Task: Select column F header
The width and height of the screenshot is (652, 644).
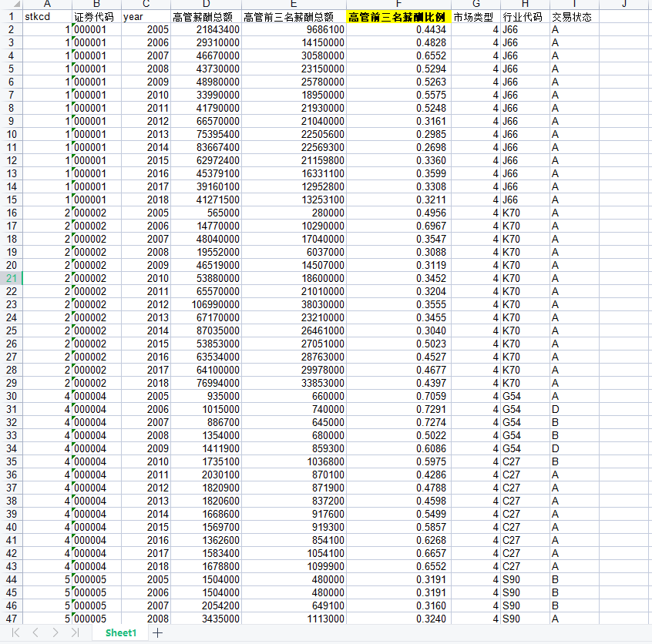Action: click(x=398, y=4)
